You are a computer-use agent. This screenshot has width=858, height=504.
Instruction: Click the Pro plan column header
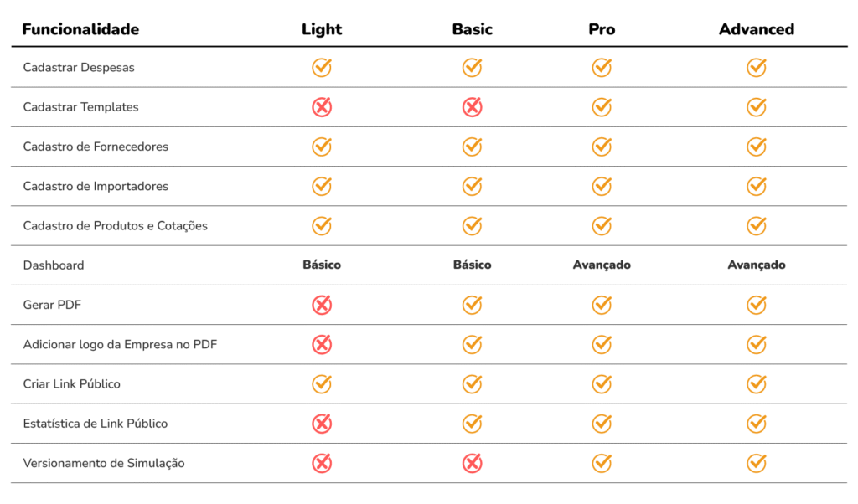[x=602, y=29]
